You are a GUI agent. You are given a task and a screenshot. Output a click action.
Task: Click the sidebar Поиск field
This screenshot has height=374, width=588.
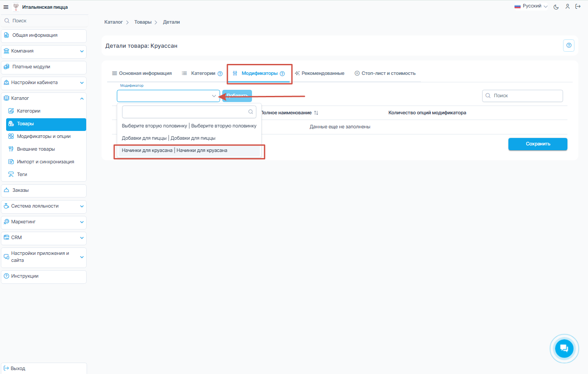pos(44,21)
